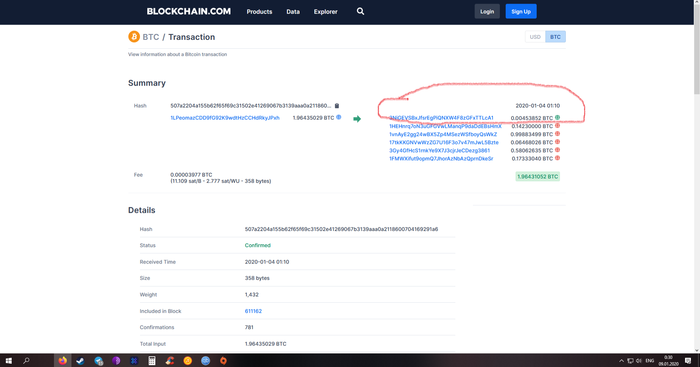Click the orange-red ring taskbar icon
Image resolution: width=700 pixels, height=367 pixels.
pos(223,361)
